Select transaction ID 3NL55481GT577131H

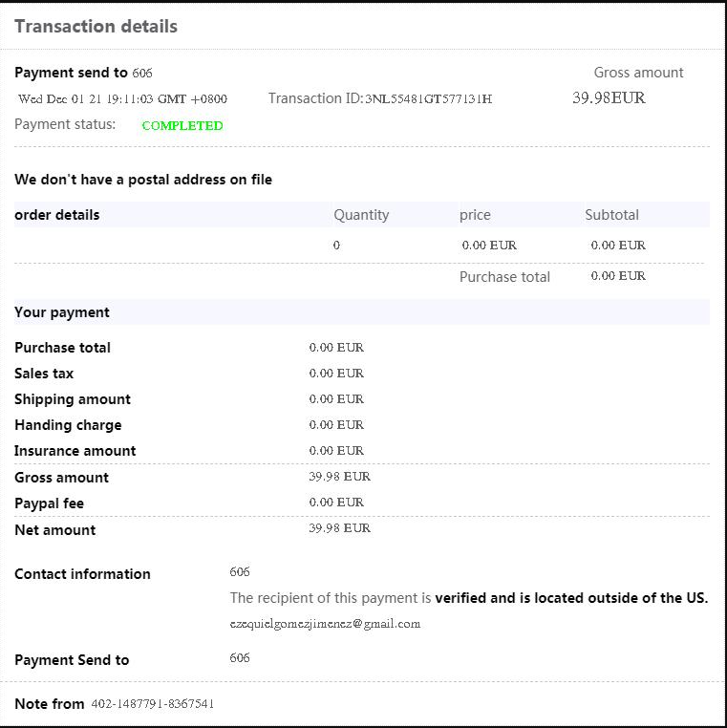point(428,99)
